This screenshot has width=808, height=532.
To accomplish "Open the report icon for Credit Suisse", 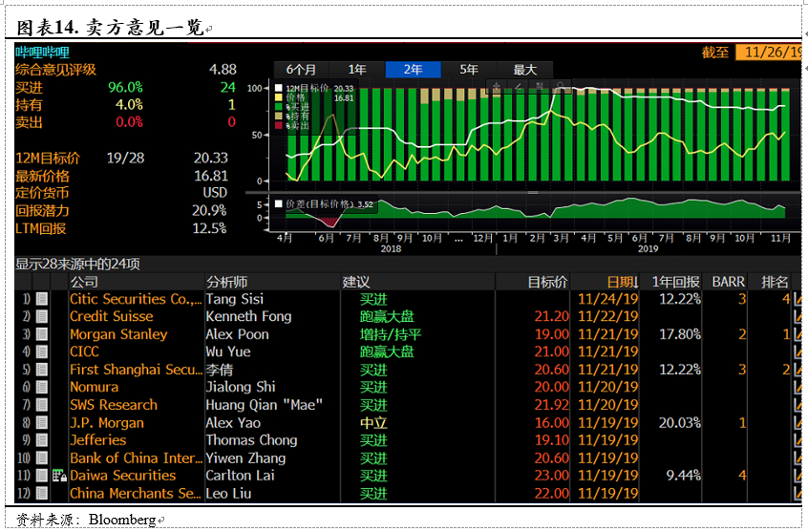I will click(x=42, y=316).
